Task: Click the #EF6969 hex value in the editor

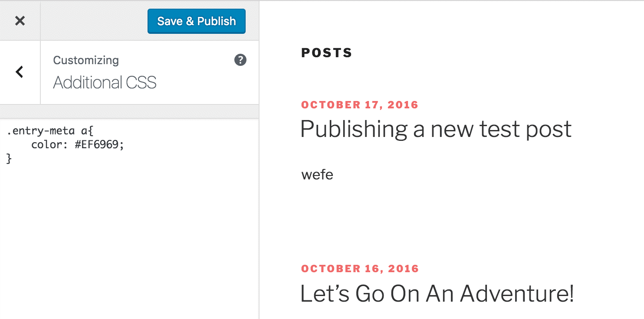Action: tap(97, 145)
